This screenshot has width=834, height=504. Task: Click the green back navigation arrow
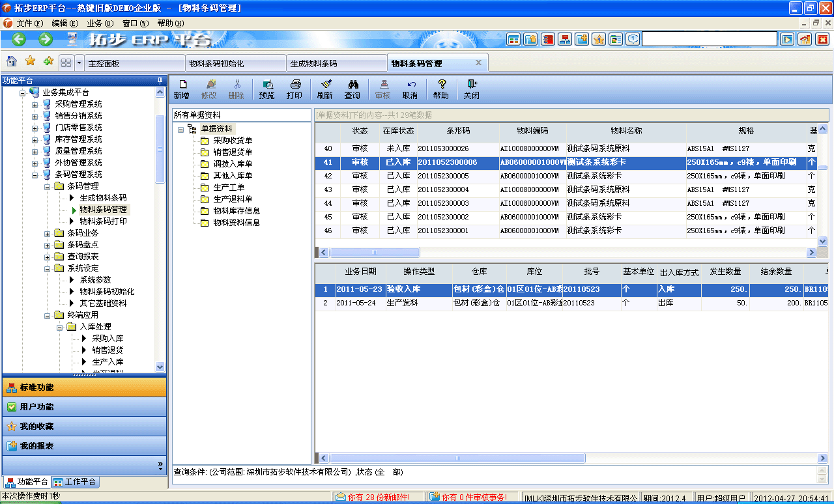[18, 39]
